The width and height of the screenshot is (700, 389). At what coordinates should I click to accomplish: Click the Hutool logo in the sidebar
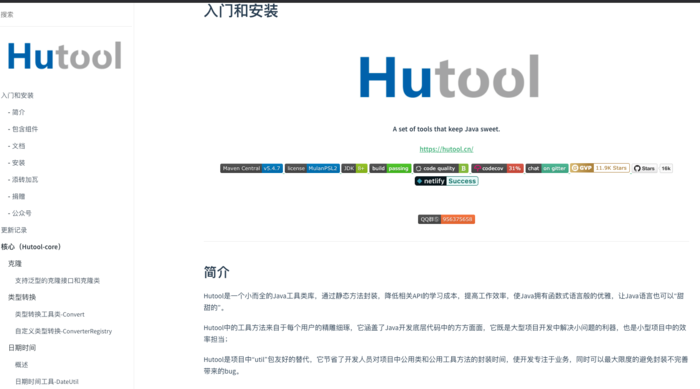pyautogui.click(x=65, y=56)
